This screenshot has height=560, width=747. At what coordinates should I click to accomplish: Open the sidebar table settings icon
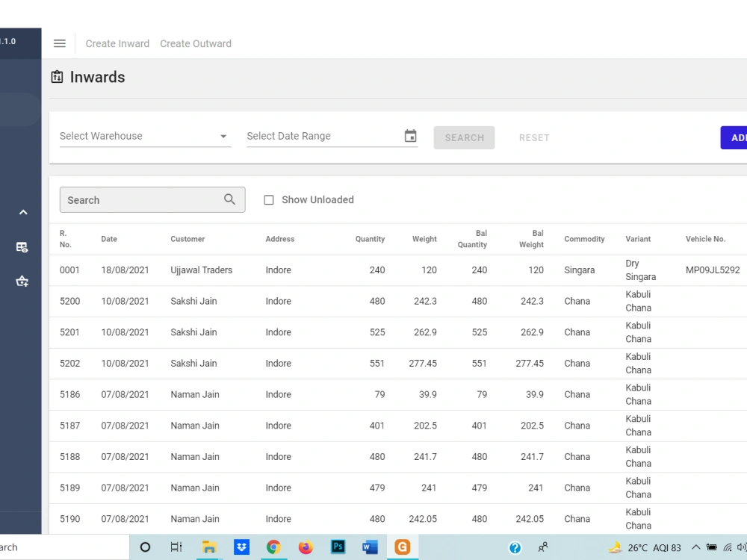(22, 247)
